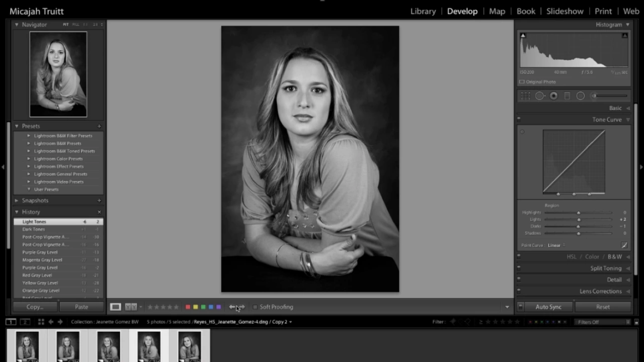This screenshot has width=644, height=362.
Task: Select previous photo using toolbar arrow
Action: 232,307
